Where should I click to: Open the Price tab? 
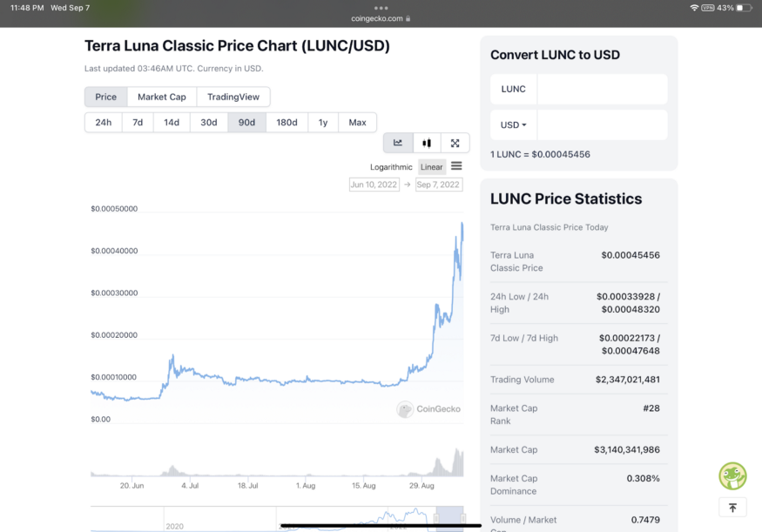coord(106,97)
